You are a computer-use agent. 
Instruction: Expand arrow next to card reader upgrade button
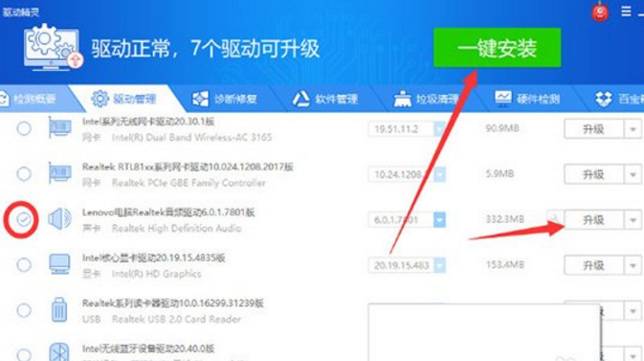pos(633,310)
